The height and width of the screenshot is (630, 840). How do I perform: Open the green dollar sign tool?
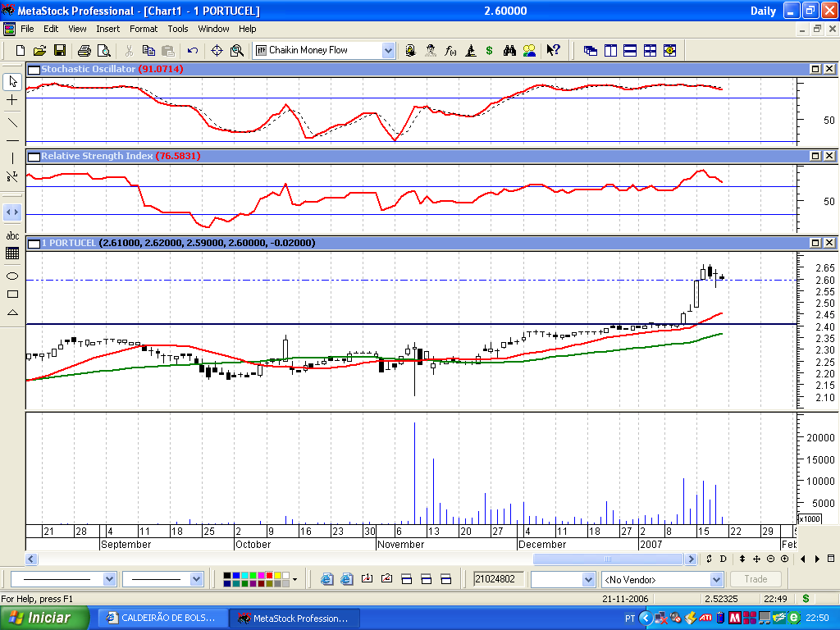click(x=490, y=50)
